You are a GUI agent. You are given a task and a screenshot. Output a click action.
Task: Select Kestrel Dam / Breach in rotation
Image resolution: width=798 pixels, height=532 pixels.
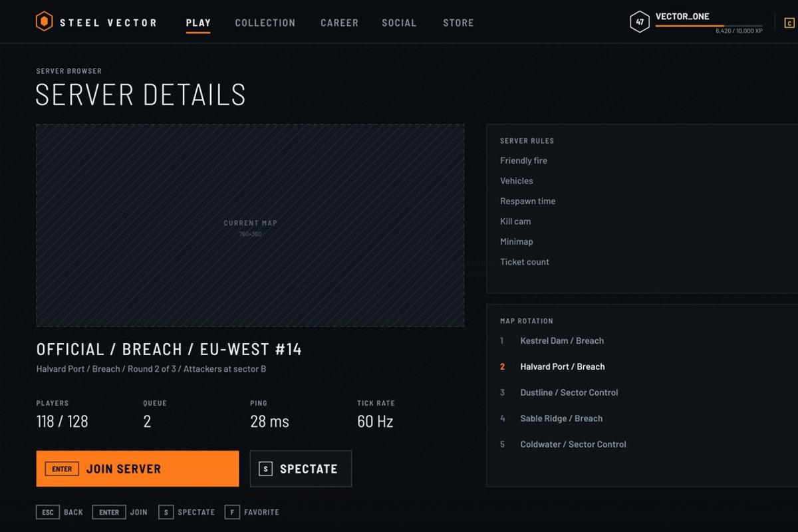click(x=562, y=340)
